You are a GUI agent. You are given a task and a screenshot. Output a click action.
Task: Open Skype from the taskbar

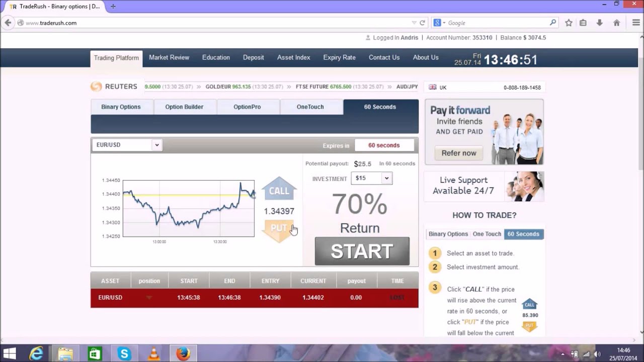(x=124, y=353)
